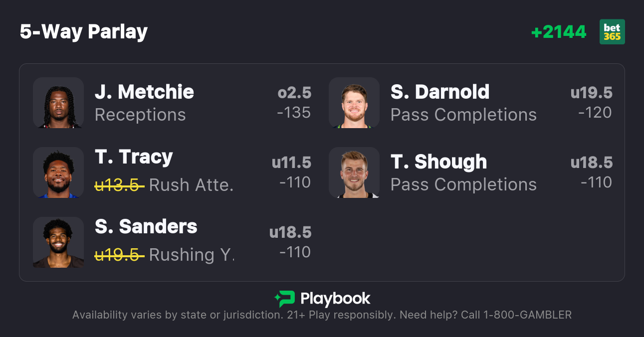Select Sanders' u18.5 rushing yards line
The width and height of the screenshot is (644, 337).
pyautogui.click(x=290, y=232)
